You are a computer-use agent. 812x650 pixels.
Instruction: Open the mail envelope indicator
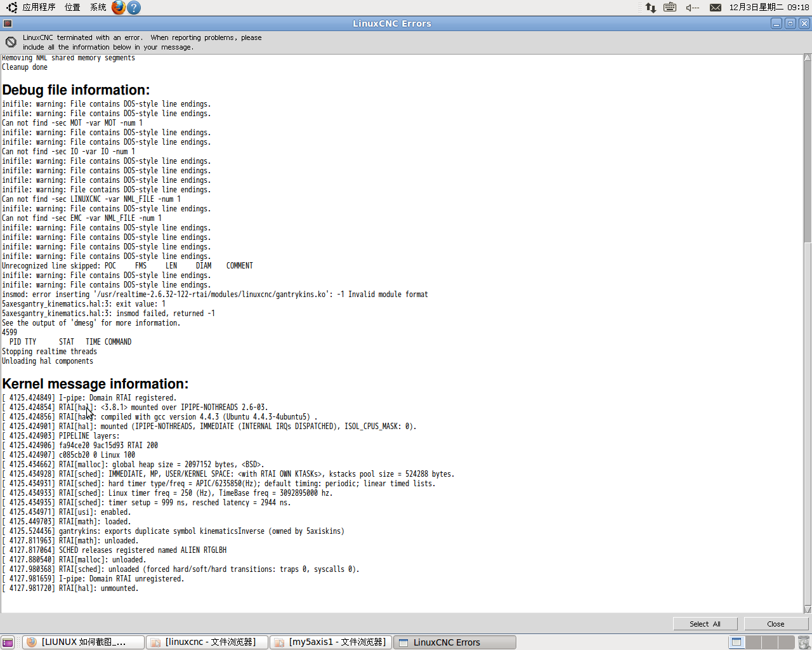tap(715, 8)
